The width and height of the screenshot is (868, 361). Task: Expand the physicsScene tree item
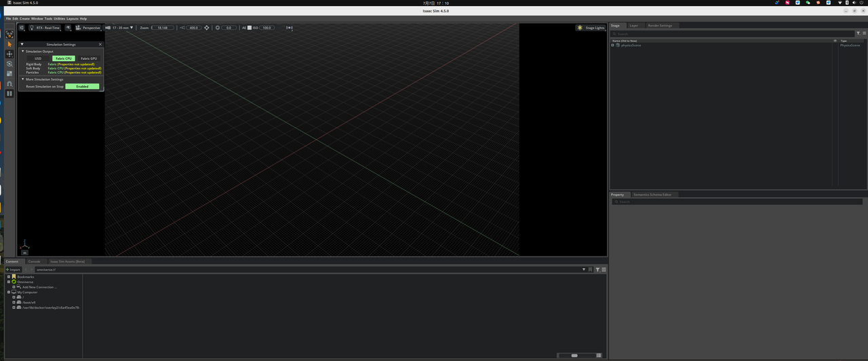tap(613, 45)
